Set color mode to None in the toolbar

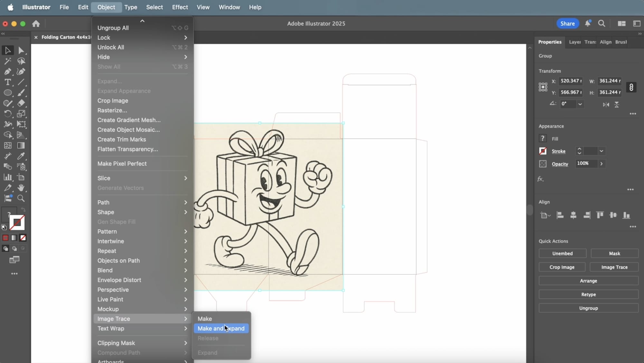point(23,238)
